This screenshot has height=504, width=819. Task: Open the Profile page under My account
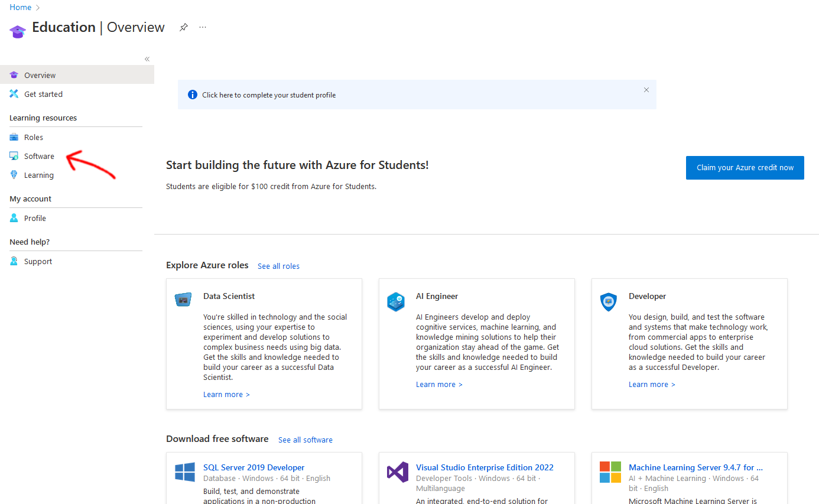[x=35, y=218]
